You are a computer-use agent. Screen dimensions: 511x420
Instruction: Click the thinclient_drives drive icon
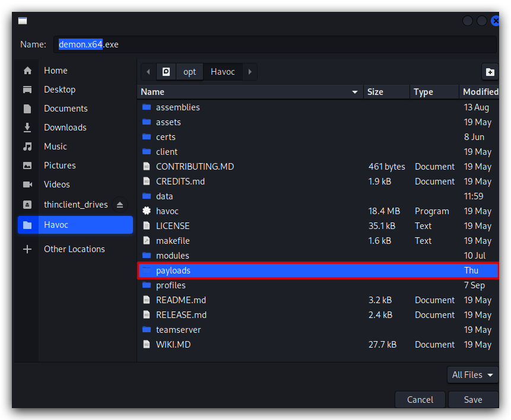(27, 205)
